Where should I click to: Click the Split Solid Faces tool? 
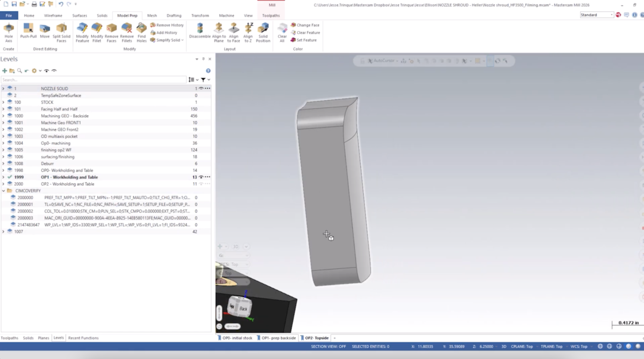61,32
